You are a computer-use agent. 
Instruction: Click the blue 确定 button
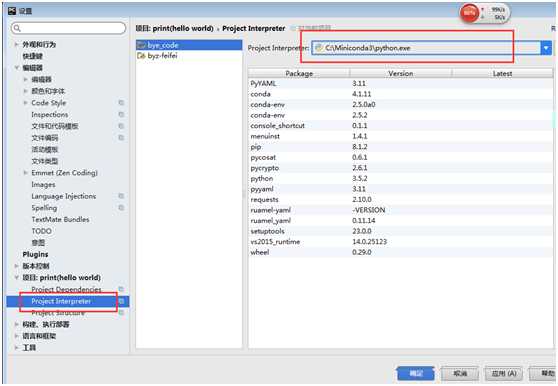(416, 374)
